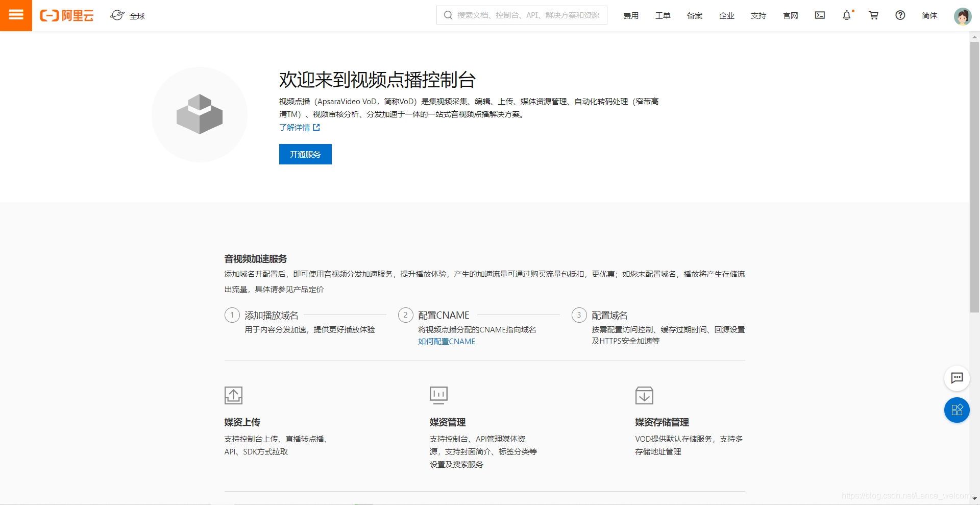Click the external-link icon beside 了解详情
Screen dimensions: 980x505
coord(316,128)
